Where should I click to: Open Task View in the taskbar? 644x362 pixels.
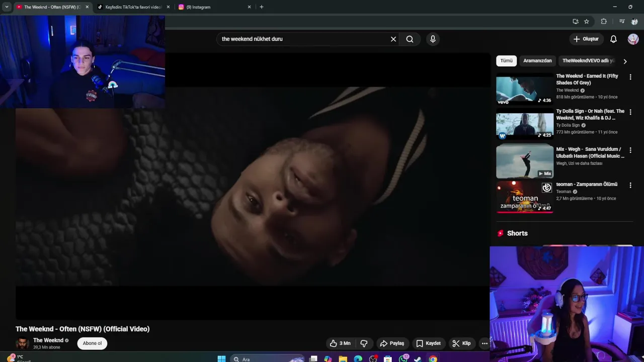[313, 359]
